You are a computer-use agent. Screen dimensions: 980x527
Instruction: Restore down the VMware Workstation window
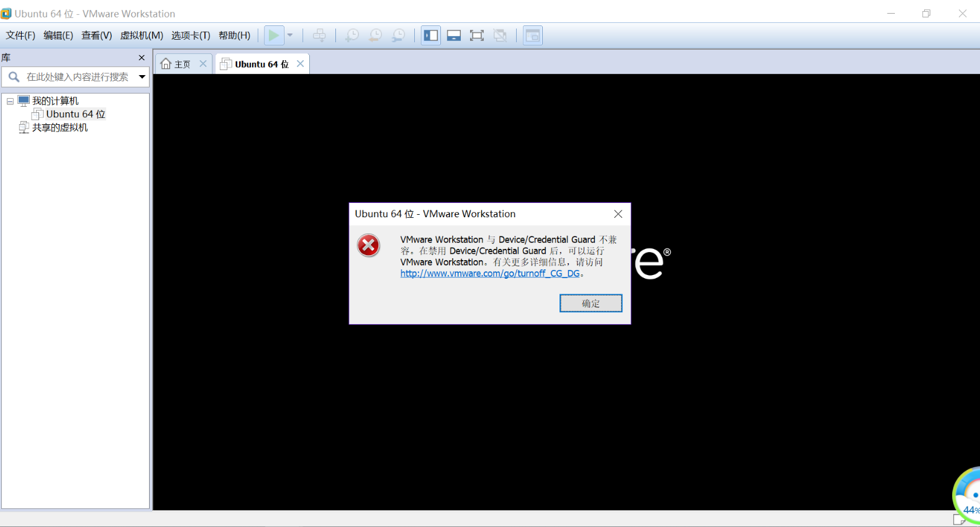pyautogui.click(x=927, y=13)
